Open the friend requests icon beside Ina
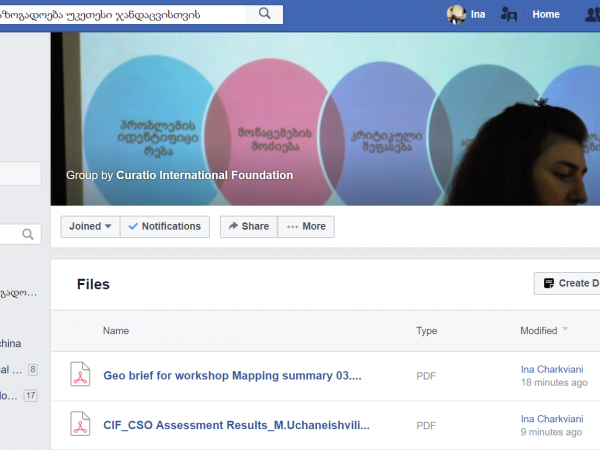 pos(509,15)
